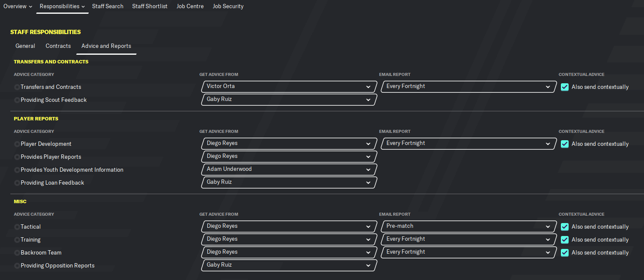Image resolution: width=644 pixels, height=280 pixels.
Task: Open the Adam Underwood advisor dropdown
Action: (x=289, y=170)
